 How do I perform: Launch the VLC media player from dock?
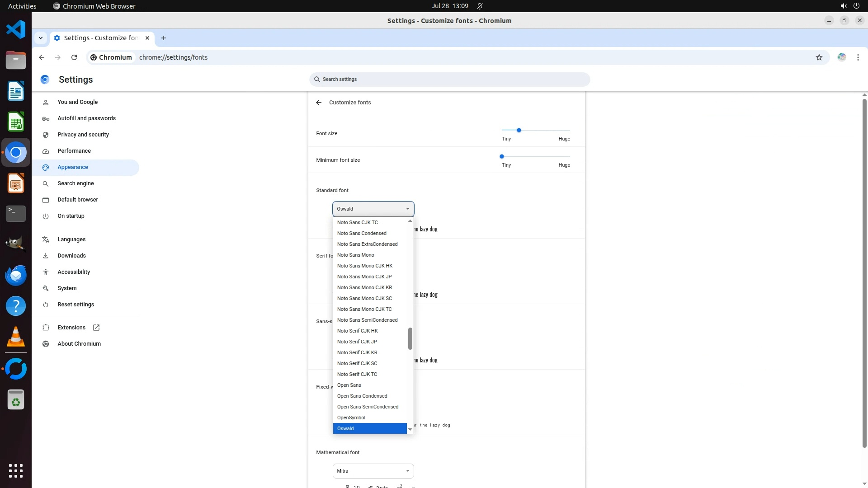pos(16,337)
